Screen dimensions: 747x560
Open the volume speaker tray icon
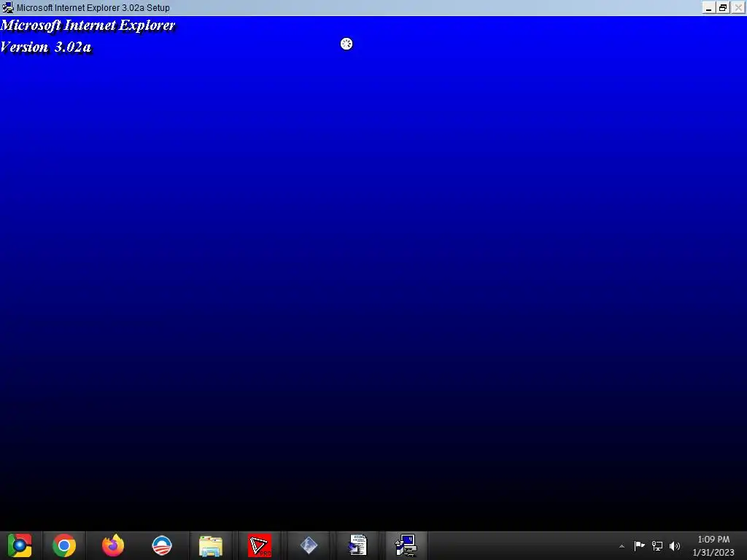click(675, 545)
